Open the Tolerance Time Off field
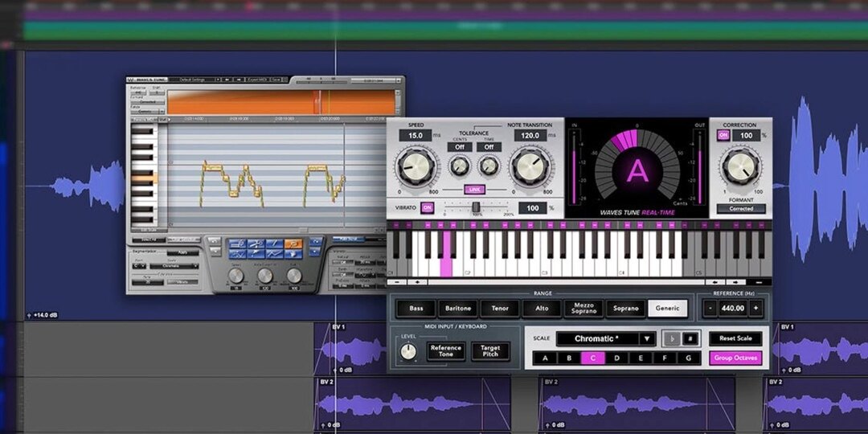Screen dimensions: 868x434 pos(489,147)
